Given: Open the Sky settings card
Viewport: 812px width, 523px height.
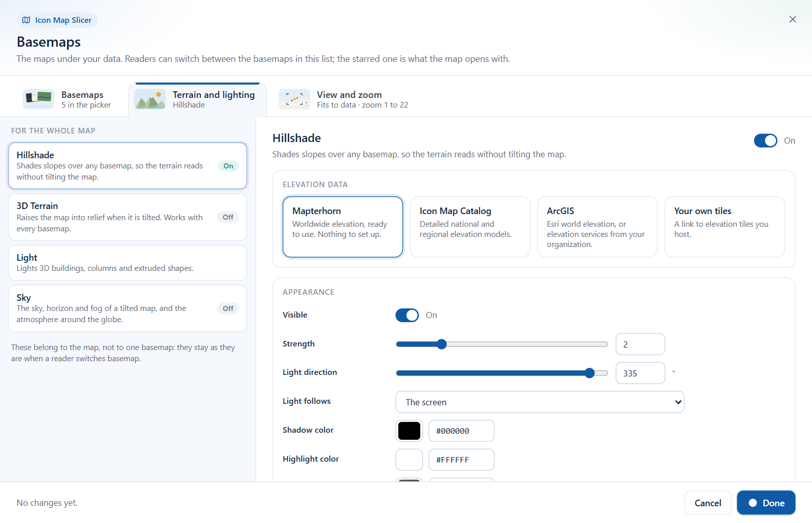Looking at the screenshot, I should [x=128, y=308].
